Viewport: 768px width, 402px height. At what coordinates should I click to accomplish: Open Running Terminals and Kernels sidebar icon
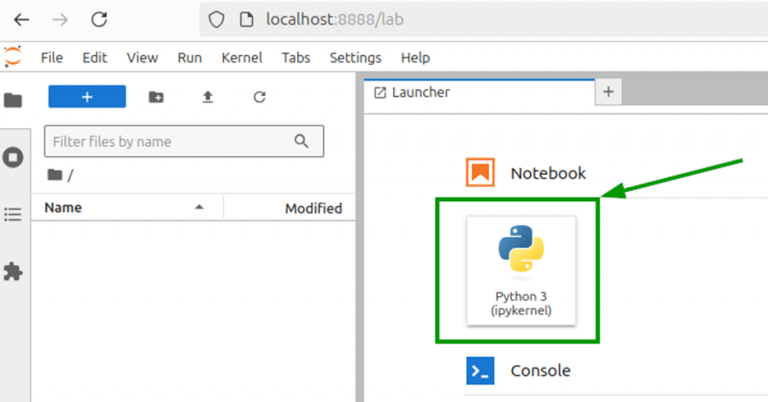pyautogui.click(x=13, y=157)
